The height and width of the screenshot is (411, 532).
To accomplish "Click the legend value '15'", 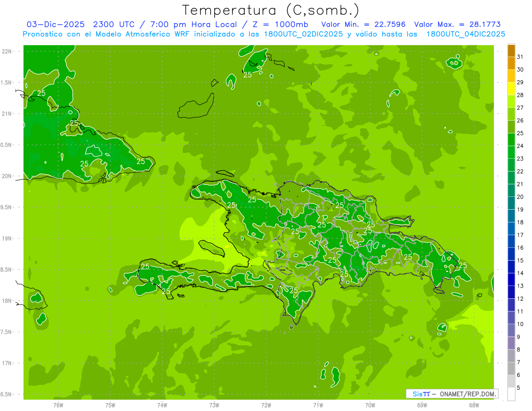I will click(520, 261).
